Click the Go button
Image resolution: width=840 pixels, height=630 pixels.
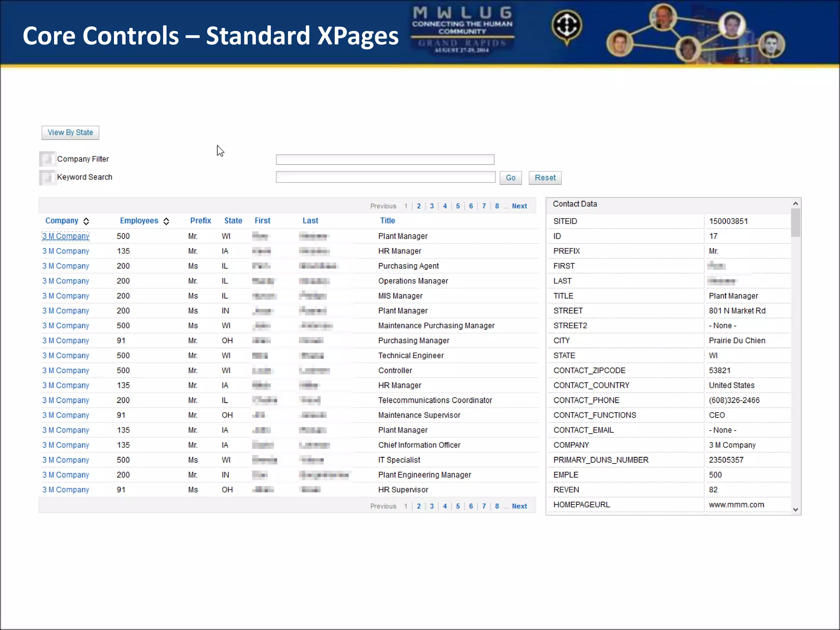tap(511, 178)
